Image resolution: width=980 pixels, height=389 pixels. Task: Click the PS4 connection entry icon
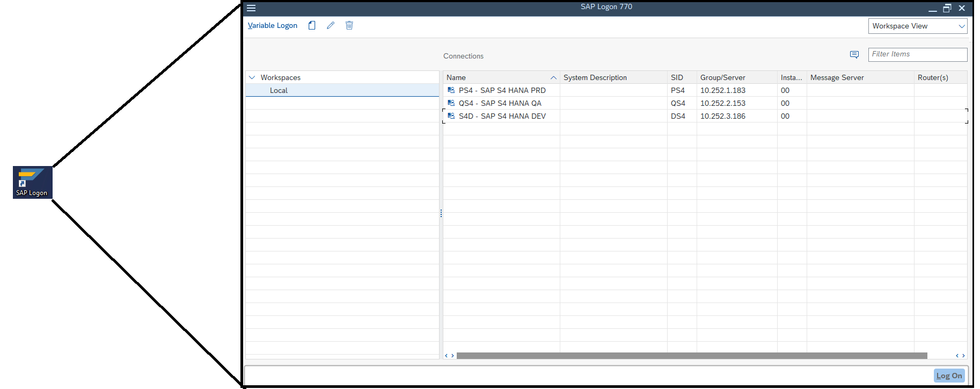451,90
